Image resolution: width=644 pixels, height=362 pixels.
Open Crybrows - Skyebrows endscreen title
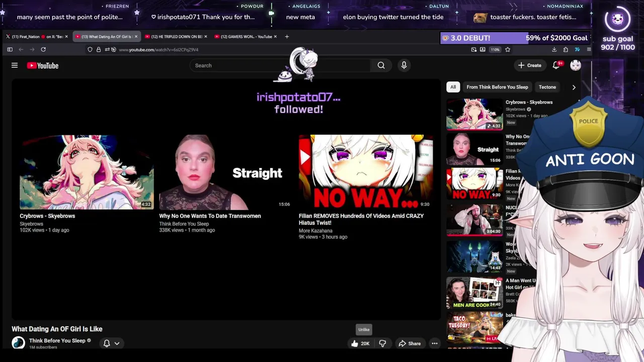pyautogui.click(x=47, y=216)
